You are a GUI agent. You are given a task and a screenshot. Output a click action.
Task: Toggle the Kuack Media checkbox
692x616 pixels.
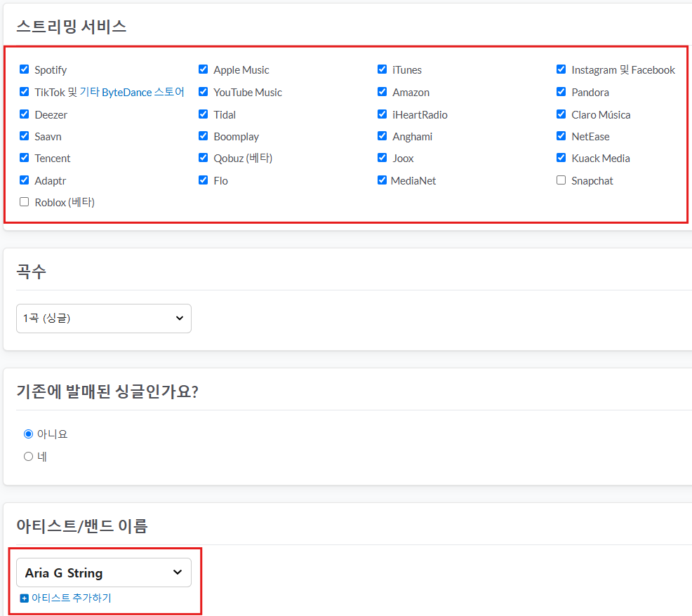click(561, 158)
